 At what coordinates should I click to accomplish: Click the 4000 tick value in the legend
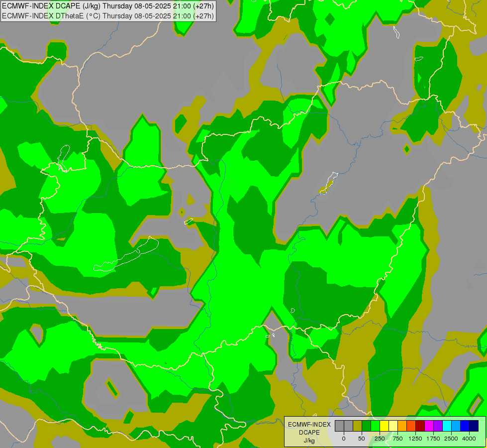469,439
